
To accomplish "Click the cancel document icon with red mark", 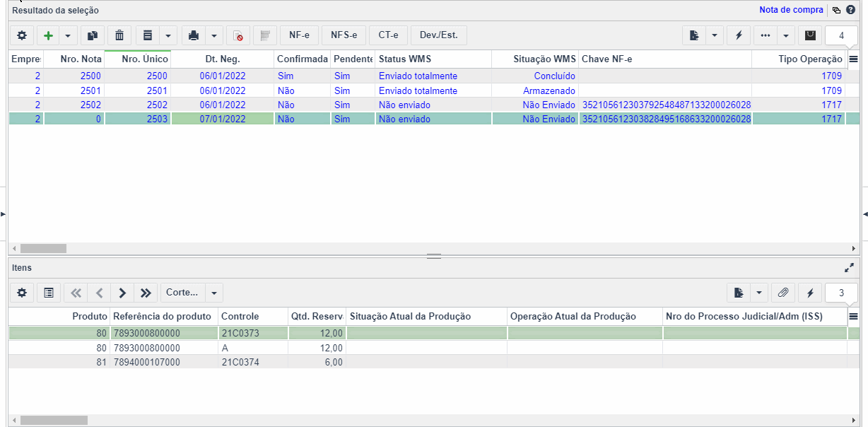I will tap(238, 35).
